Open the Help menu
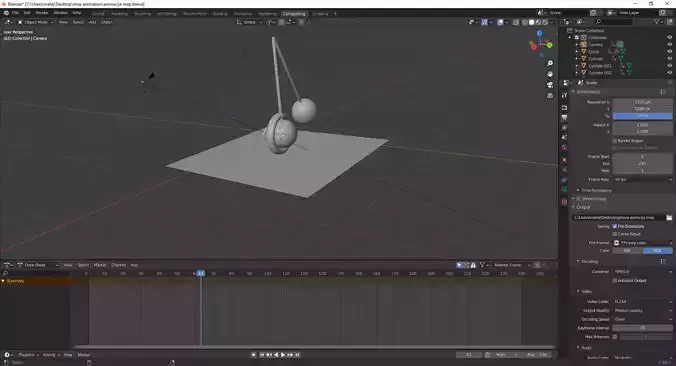Screen dimensions: 676x366 [x=77, y=13]
